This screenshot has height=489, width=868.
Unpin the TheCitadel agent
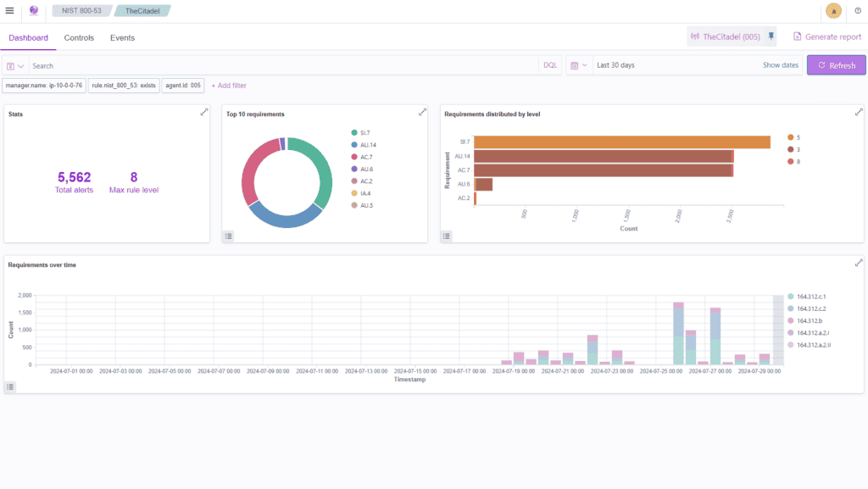pyautogui.click(x=771, y=36)
